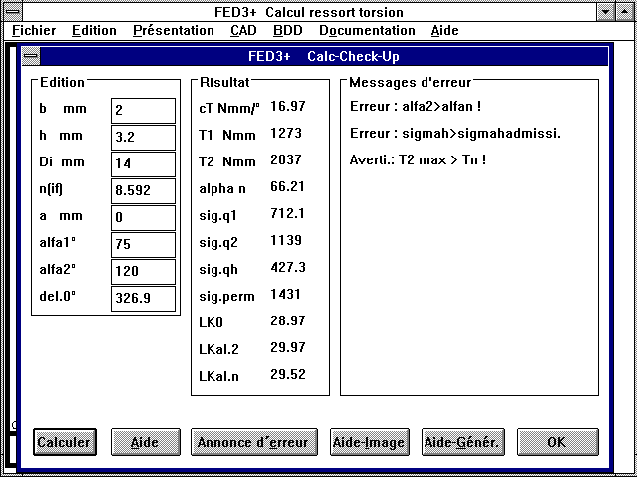
Task: Open the BDD menu
Action: [287, 30]
